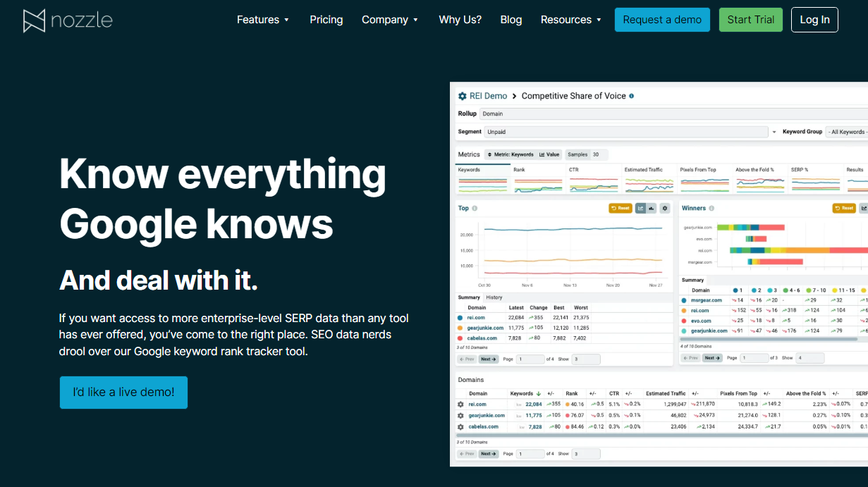Image resolution: width=868 pixels, height=487 pixels.
Task: Open the Blog link
Action: (511, 20)
